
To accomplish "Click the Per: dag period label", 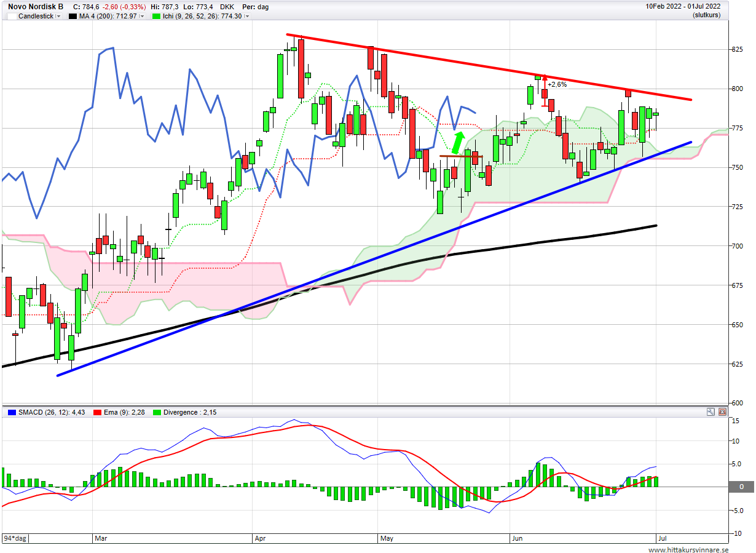I will click(256, 7).
